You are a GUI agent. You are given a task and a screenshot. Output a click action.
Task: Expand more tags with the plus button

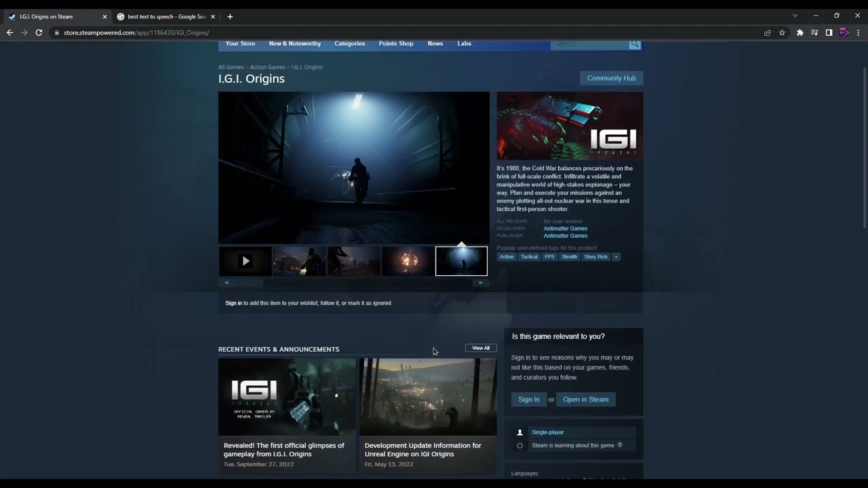[616, 257]
